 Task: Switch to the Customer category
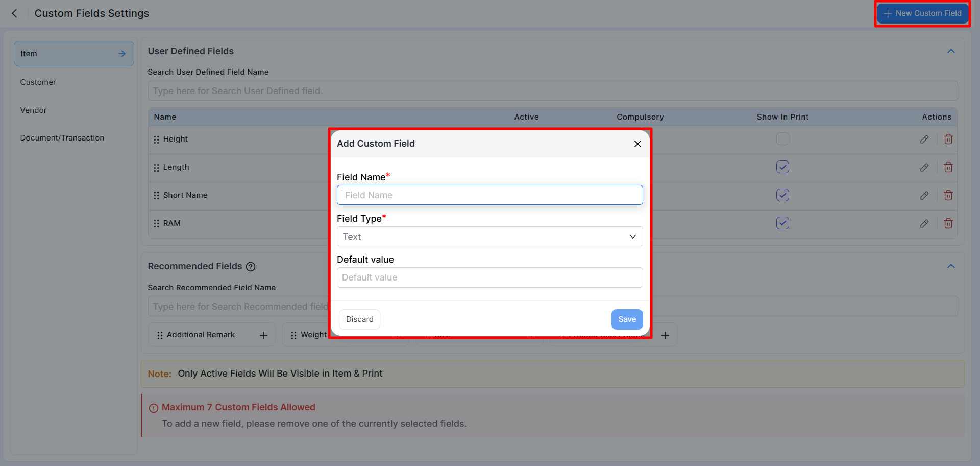(x=38, y=82)
